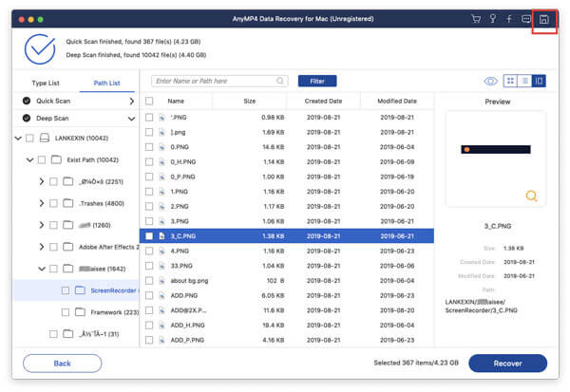The image size is (570, 392).
Task: Click the scan finished checkmark icon
Action: tap(40, 49)
